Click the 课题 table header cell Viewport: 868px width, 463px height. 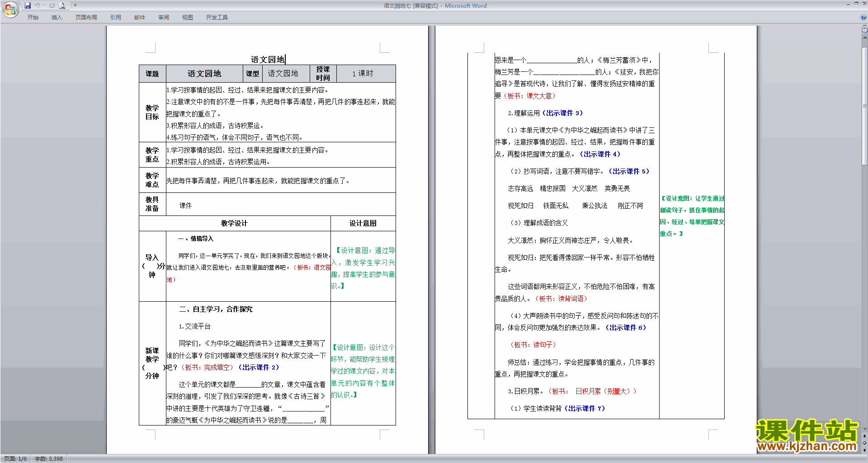[152, 74]
